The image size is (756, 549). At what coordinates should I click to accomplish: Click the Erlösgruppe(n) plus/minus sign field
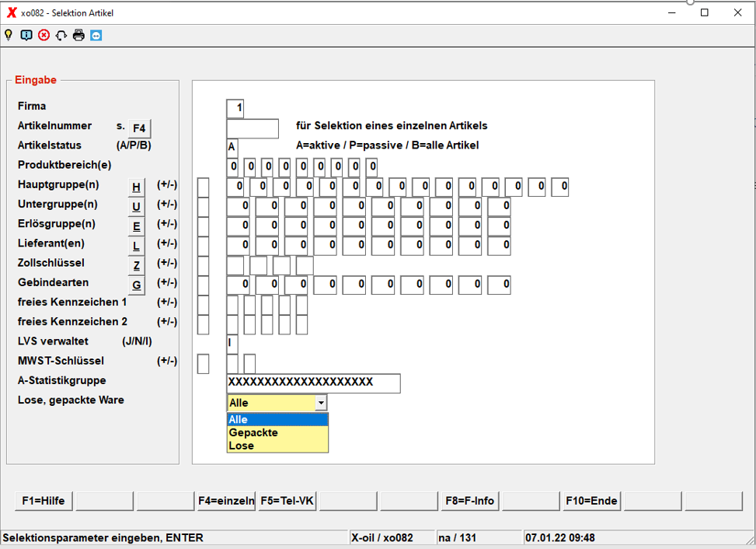coord(203,226)
